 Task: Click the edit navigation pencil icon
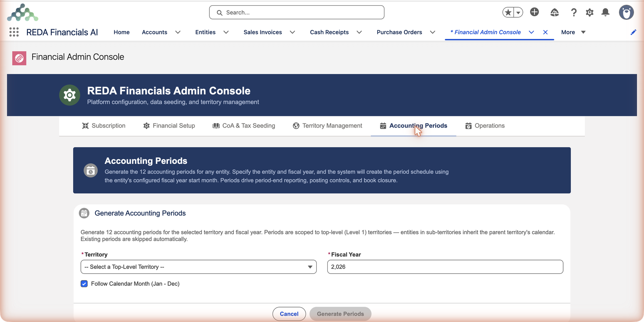[x=634, y=32]
